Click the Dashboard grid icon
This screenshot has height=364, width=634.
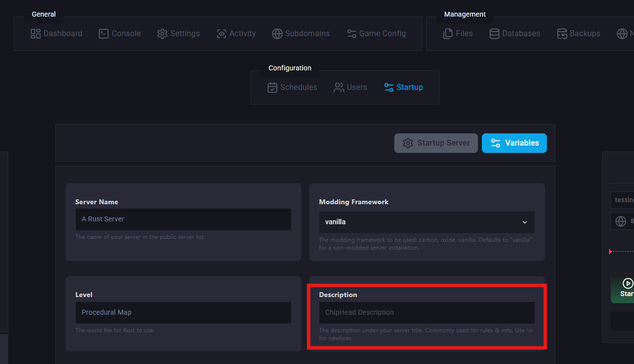coord(36,34)
